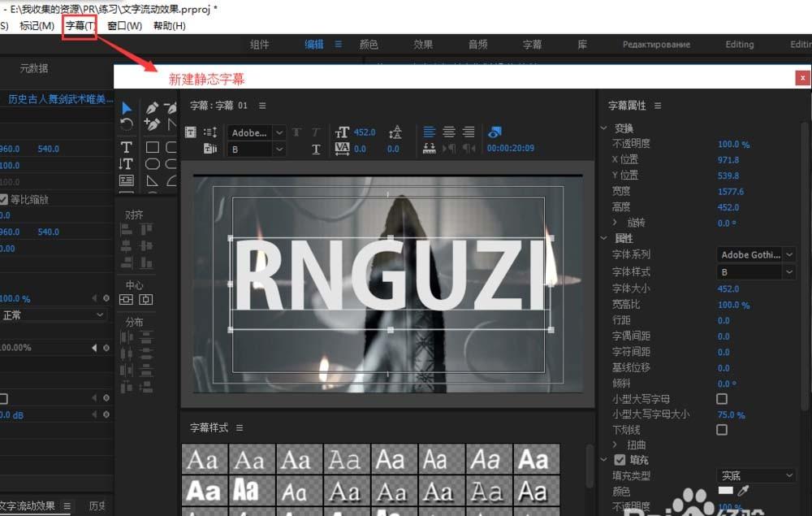The image size is (812, 516).
Task: Select the Pen tool
Action: [x=151, y=108]
